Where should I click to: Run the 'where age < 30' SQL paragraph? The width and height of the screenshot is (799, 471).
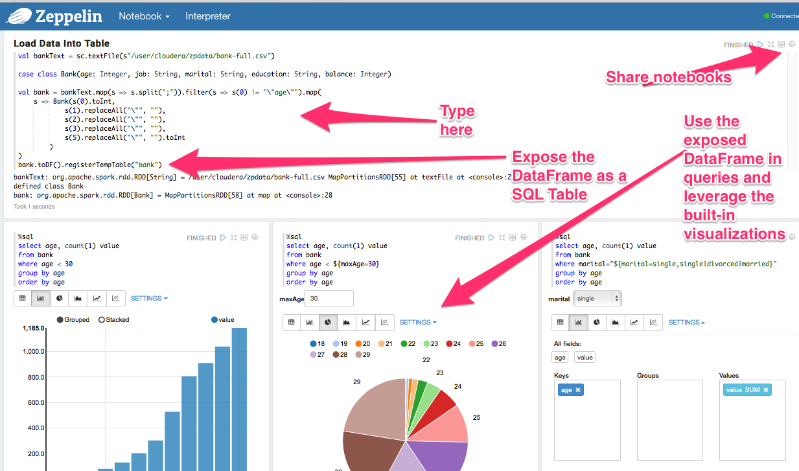(x=223, y=238)
